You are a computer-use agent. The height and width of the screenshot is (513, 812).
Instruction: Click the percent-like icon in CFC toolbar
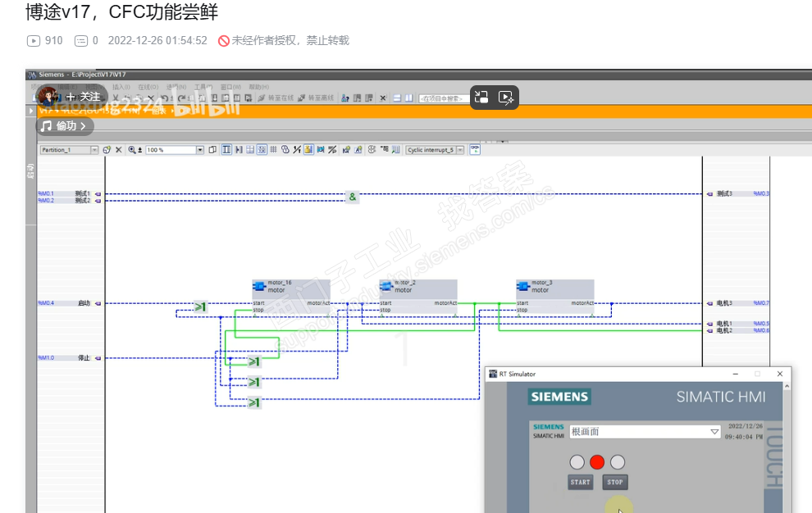332,150
